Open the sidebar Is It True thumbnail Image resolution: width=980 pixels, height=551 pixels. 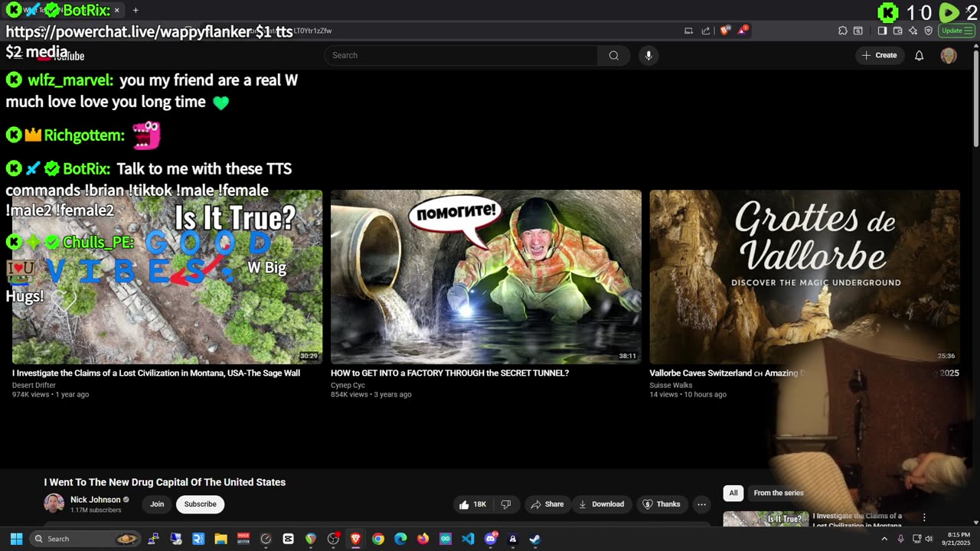pyautogui.click(x=766, y=519)
